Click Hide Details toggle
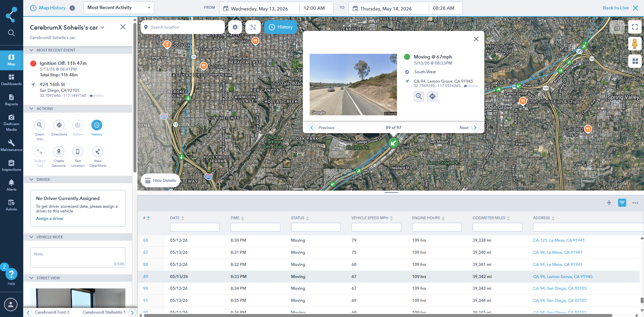The image size is (644, 317). (161, 181)
